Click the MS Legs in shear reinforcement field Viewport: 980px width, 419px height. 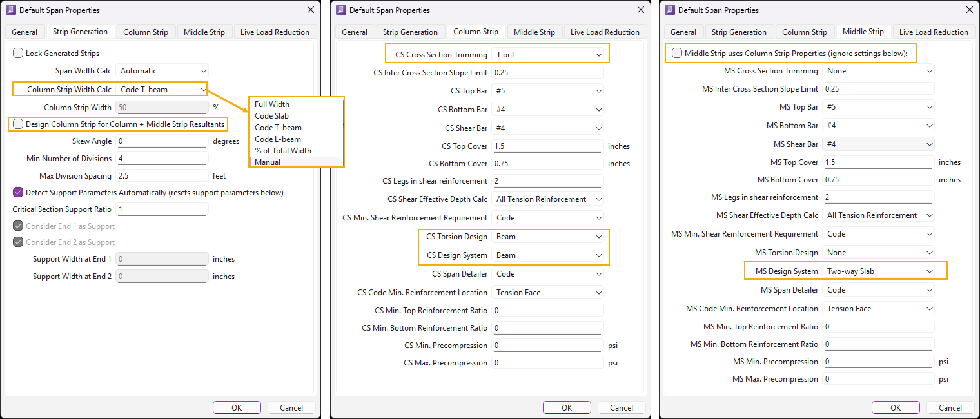click(878, 197)
